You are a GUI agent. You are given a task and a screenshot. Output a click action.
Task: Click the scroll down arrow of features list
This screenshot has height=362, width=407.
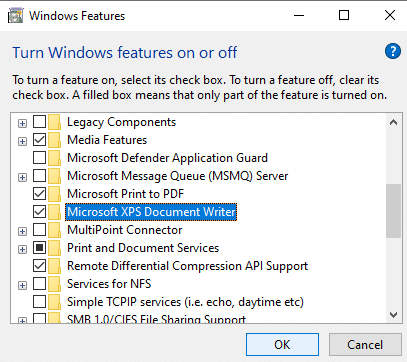[393, 315]
